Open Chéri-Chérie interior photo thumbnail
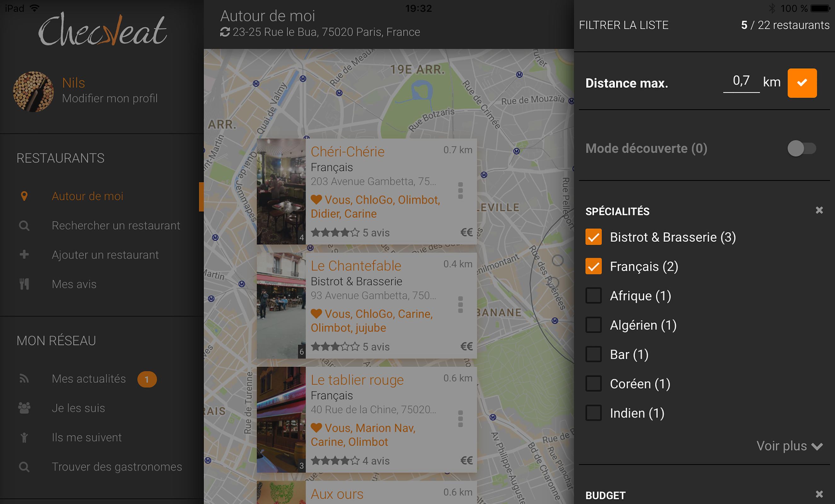 tap(281, 192)
